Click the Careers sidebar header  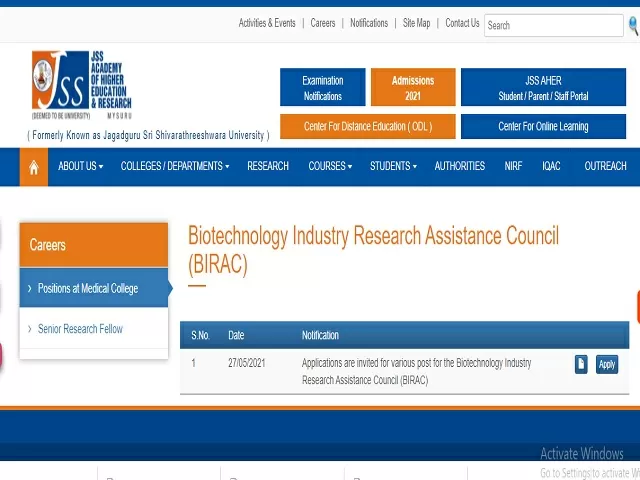(94, 245)
